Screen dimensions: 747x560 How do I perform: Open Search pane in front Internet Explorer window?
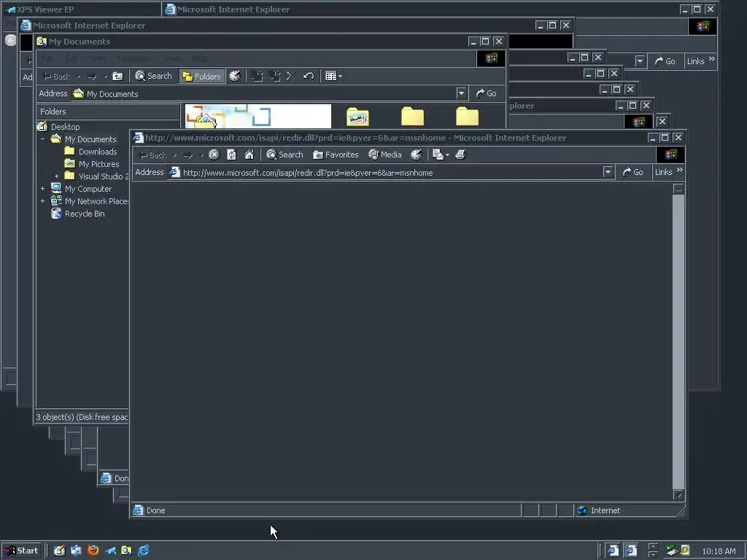pos(285,155)
